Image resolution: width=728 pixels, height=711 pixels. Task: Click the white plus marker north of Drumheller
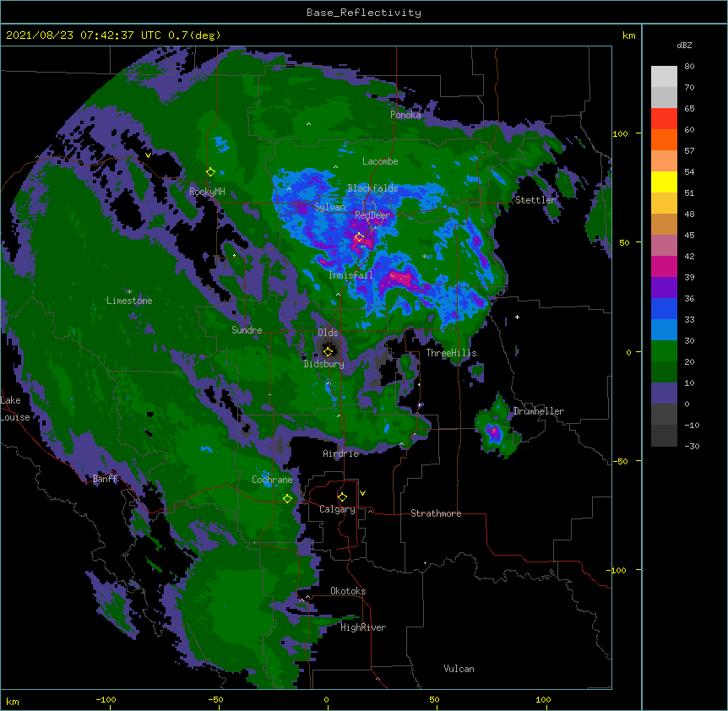[517, 317]
